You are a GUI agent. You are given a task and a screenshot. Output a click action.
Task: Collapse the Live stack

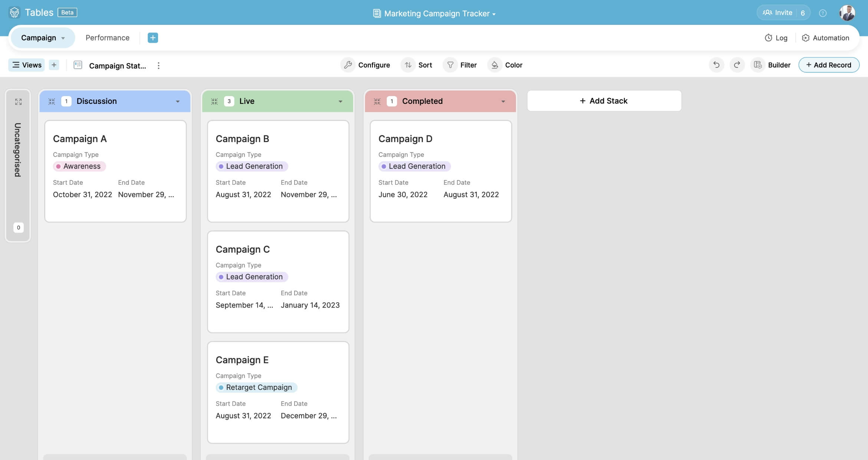(x=214, y=101)
